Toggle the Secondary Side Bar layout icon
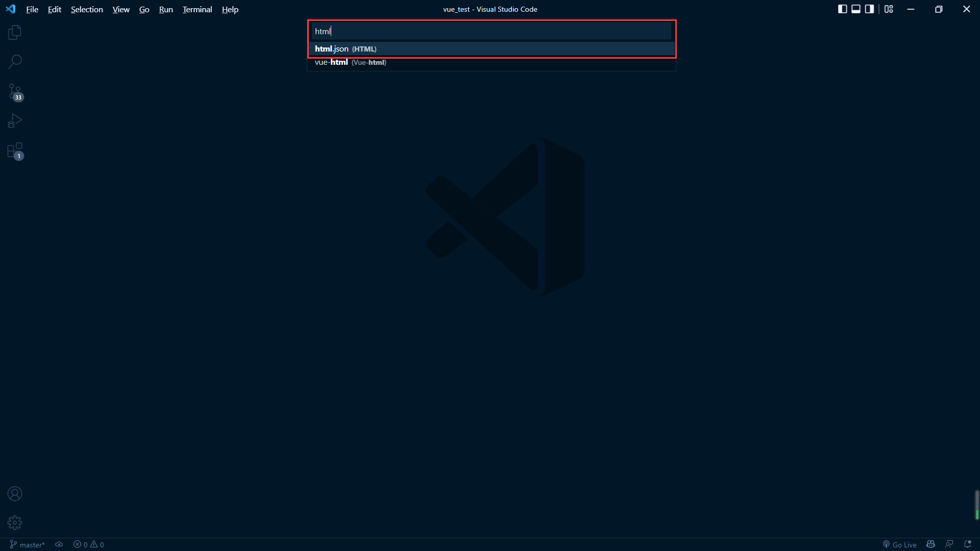Image resolution: width=980 pixels, height=551 pixels. pos(869,9)
